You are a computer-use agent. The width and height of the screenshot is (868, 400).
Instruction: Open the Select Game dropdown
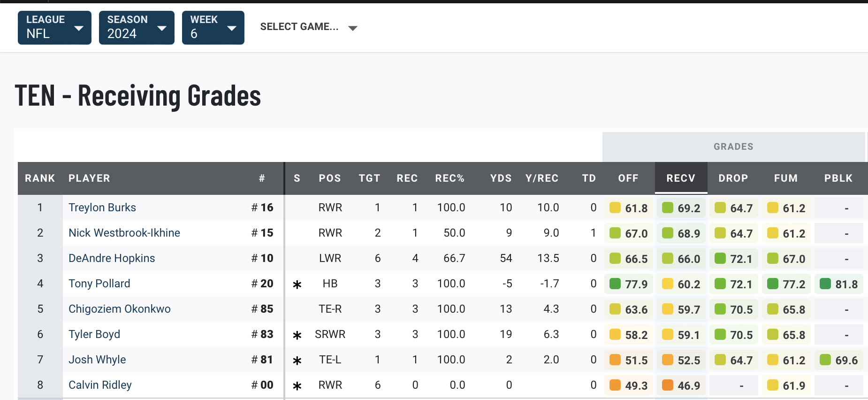(309, 27)
